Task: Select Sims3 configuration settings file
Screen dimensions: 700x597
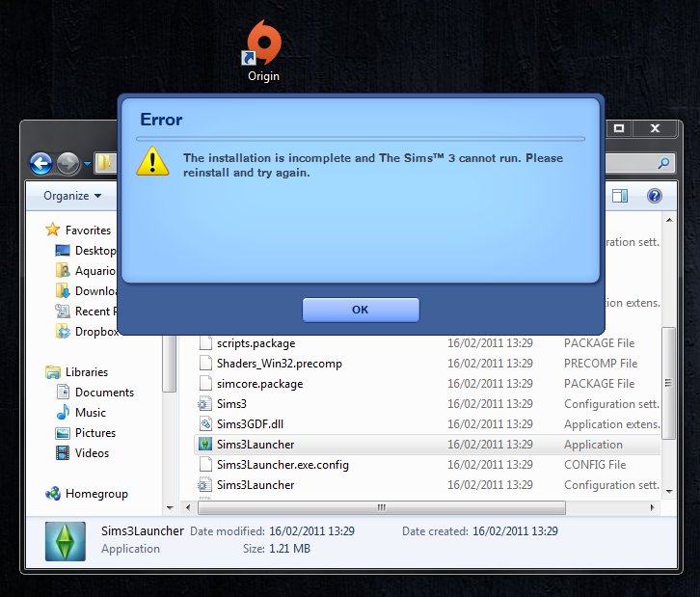Action: pyautogui.click(x=231, y=404)
